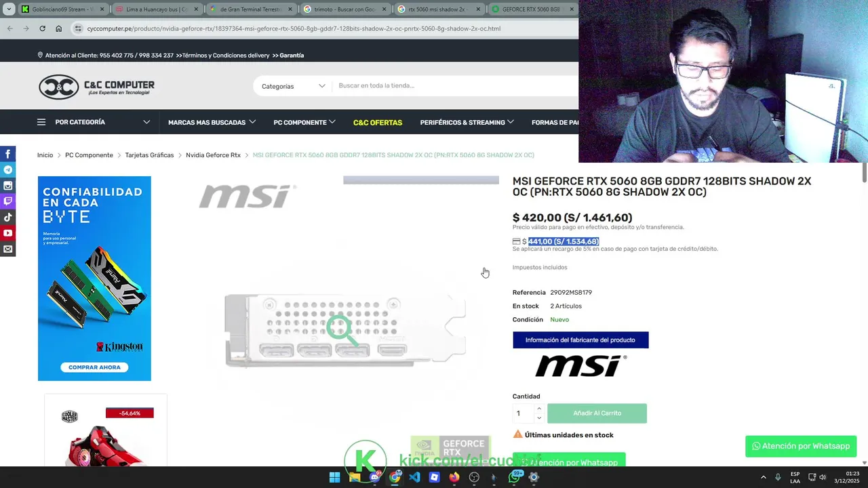Click Comprar Ahora on Kingston banner
Image resolution: width=868 pixels, height=488 pixels.
(94, 367)
